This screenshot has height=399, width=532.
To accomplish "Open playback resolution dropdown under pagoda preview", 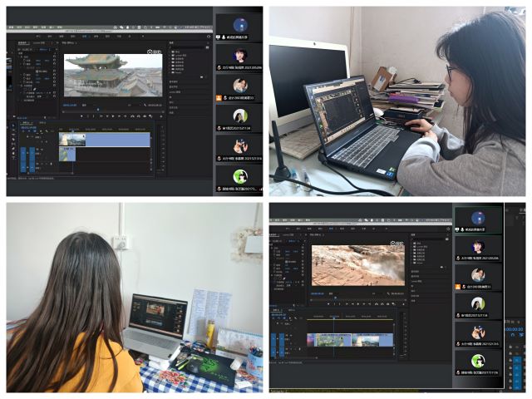I will click(x=134, y=106).
